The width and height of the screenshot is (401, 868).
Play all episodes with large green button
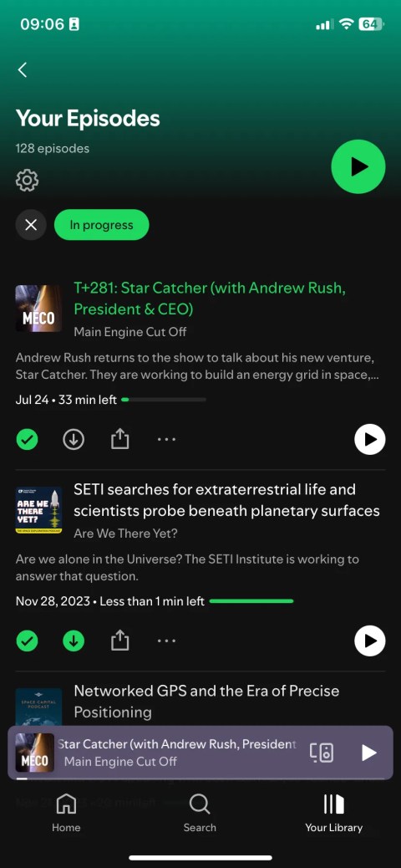358,166
